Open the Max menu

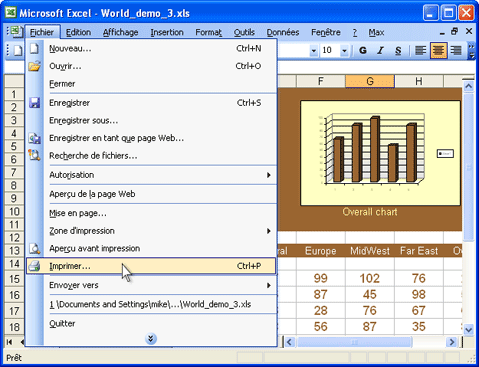(x=376, y=32)
